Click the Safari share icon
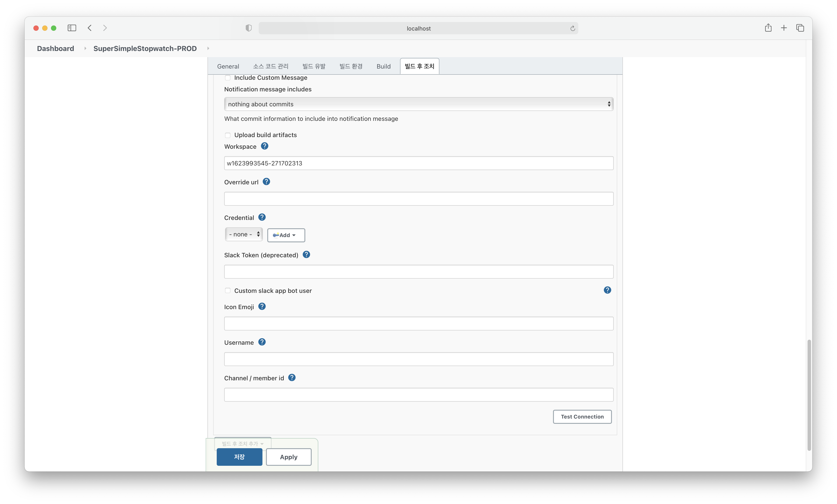Viewport: 837px width, 504px height. coord(768,28)
